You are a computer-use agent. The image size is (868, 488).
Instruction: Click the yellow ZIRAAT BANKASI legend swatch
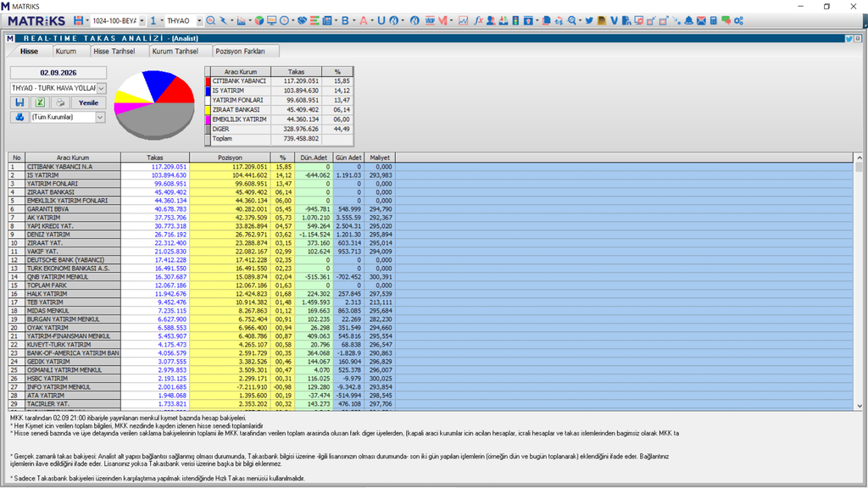tap(209, 110)
